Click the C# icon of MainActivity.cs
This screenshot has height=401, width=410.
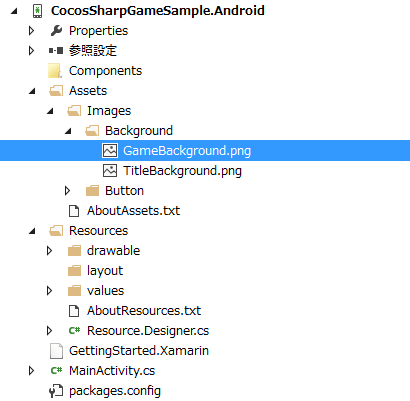(56, 370)
